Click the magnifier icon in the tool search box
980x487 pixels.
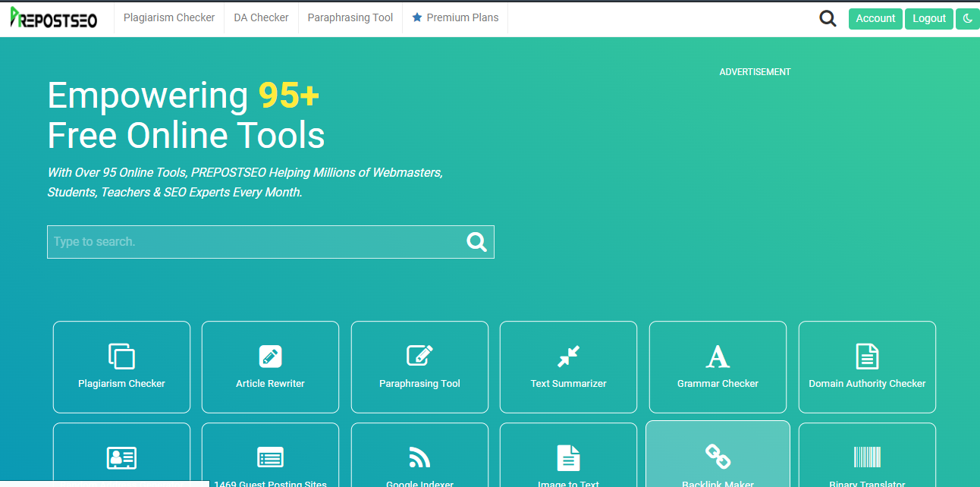click(477, 242)
